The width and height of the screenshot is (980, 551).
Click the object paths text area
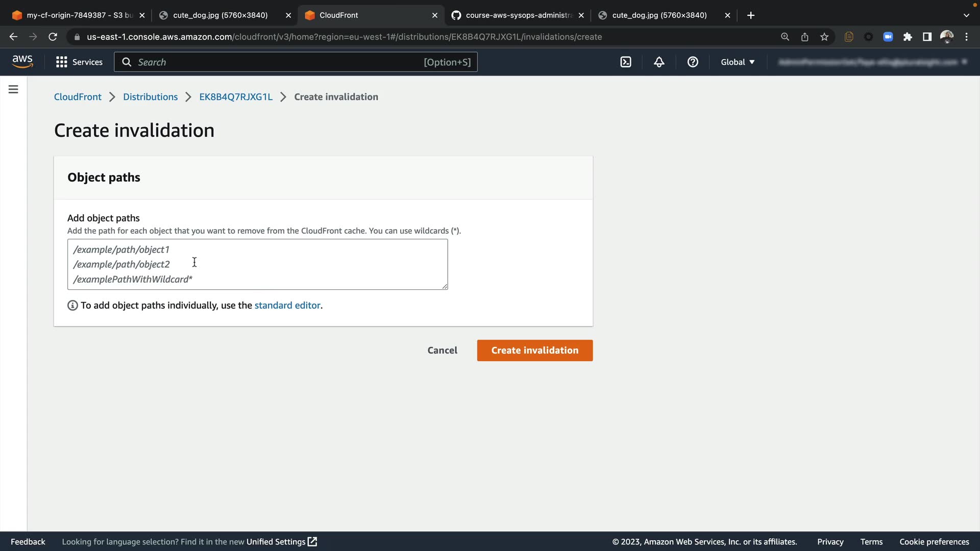tap(257, 264)
